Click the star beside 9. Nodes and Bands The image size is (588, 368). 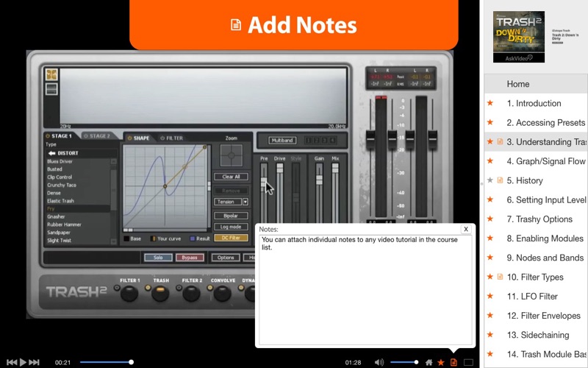coord(490,257)
